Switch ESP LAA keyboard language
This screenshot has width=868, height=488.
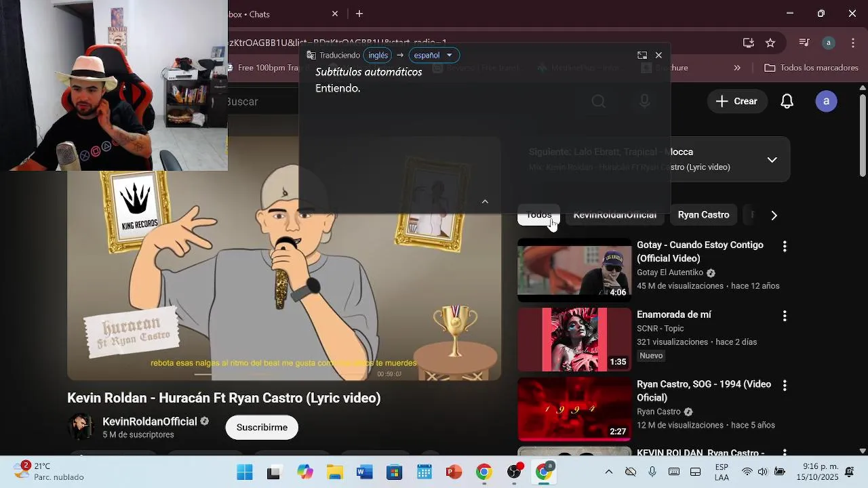pos(722,472)
